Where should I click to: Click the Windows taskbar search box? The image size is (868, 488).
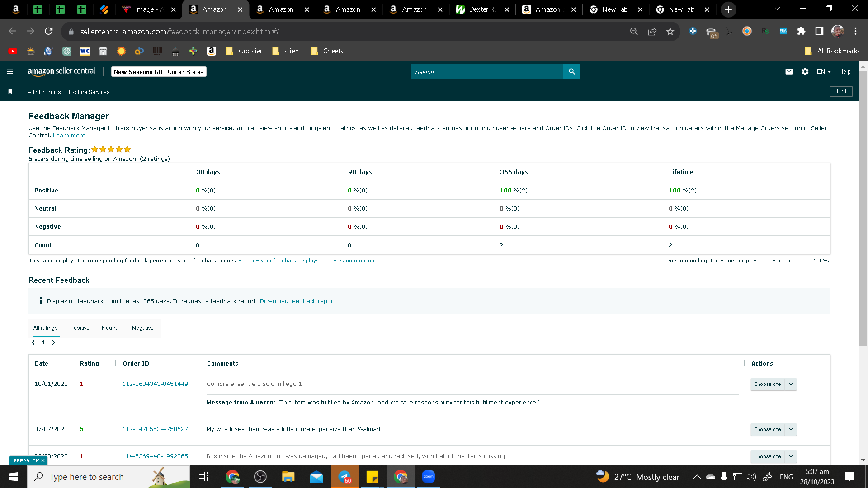point(108,477)
